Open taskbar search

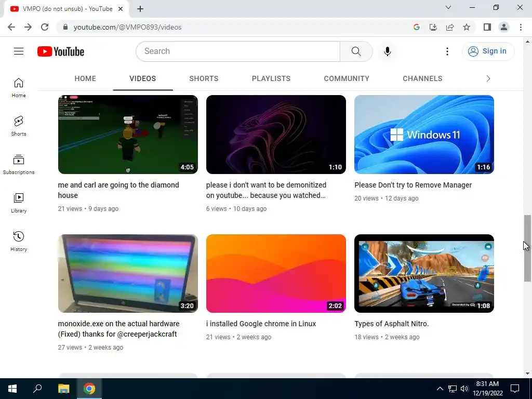point(37,389)
